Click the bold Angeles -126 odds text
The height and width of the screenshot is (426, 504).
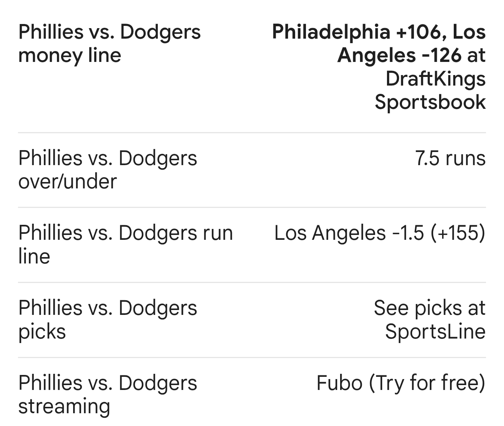click(x=399, y=55)
